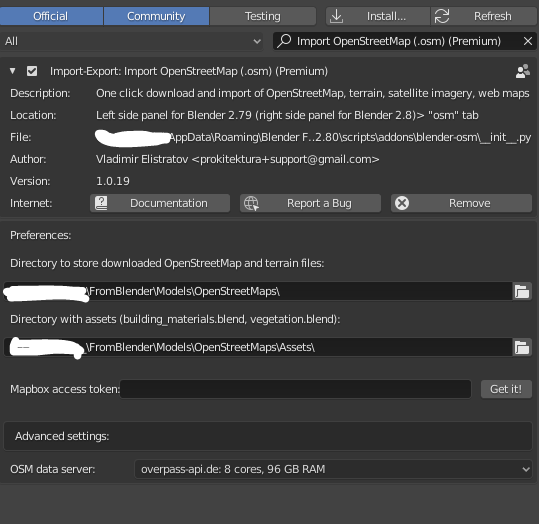
Task: Open the OSM data server dropdown
Action: [x=333, y=469]
